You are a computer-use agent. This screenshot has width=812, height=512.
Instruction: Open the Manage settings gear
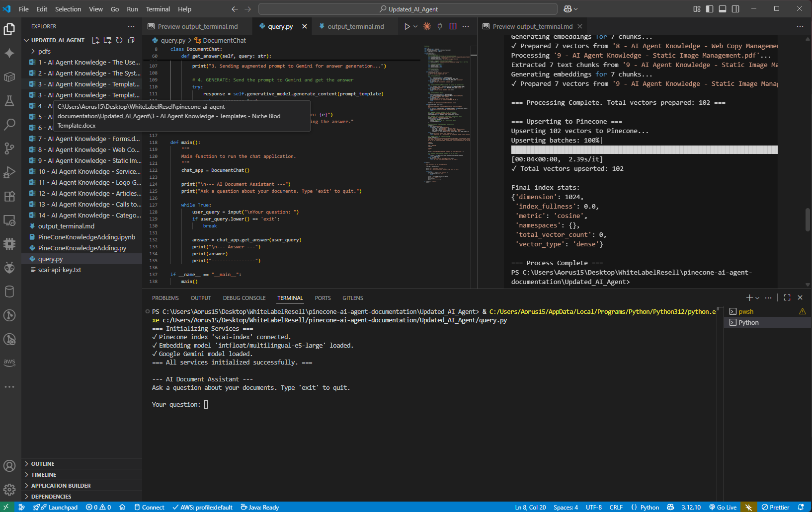coord(9,490)
